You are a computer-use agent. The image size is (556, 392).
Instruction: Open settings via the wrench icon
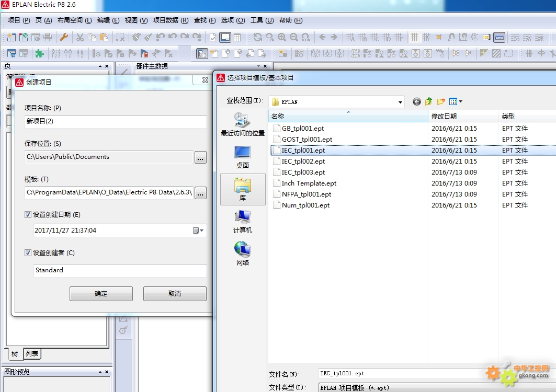pos(64,37)
